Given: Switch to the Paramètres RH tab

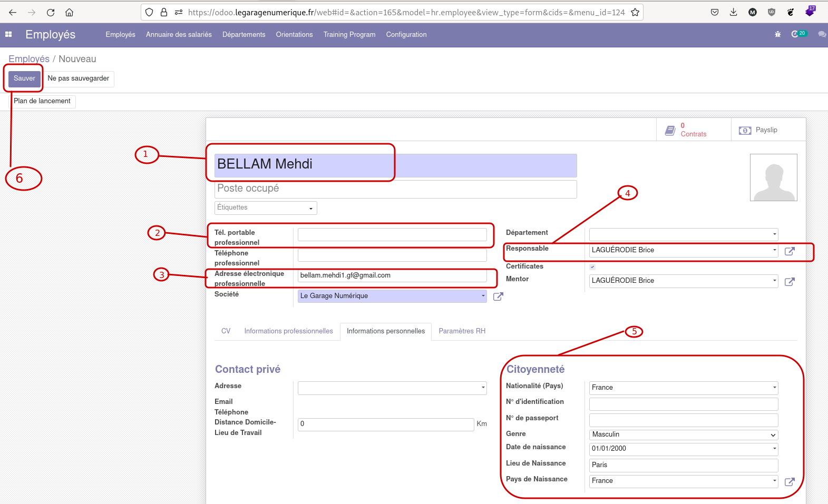Looking at the screenshot, I should [x=462, y=331].
